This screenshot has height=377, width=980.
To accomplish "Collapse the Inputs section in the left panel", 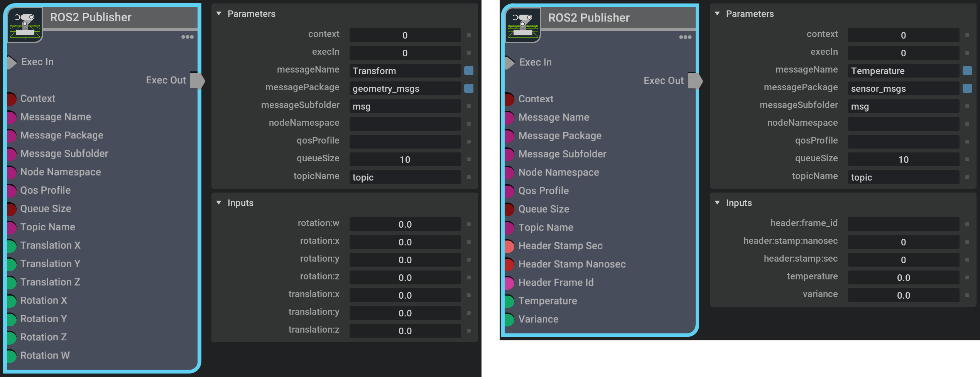I will pyautogui.click(x=219, y=203).
